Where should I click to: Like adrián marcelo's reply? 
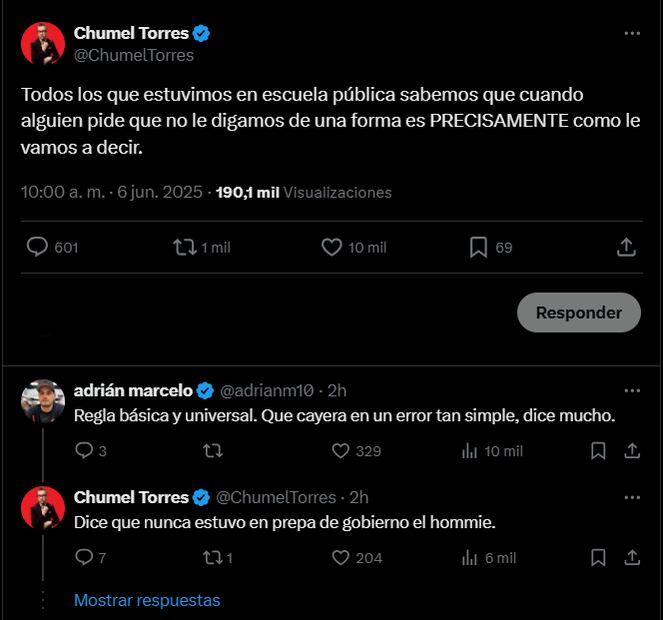click(341, 451)
